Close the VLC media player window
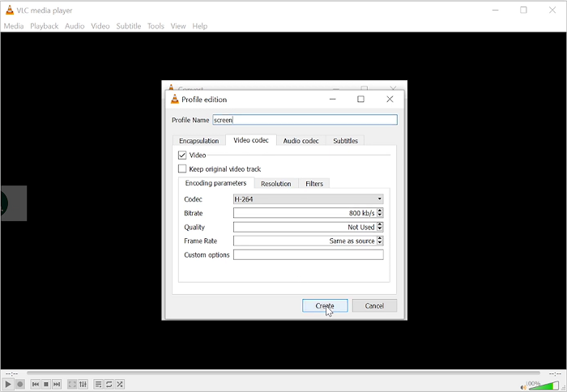Screen dimensions: 567x392 click(x=552, y=11)
